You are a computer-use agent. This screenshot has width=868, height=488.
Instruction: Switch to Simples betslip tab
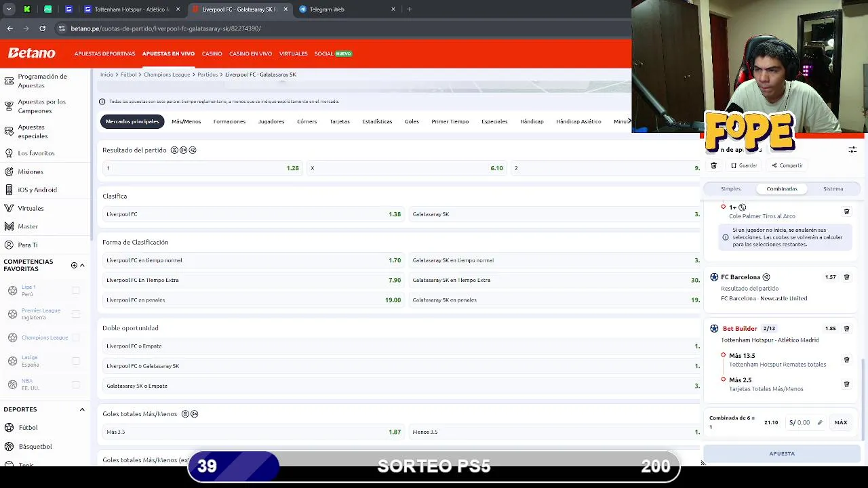[x=730, y=189]
